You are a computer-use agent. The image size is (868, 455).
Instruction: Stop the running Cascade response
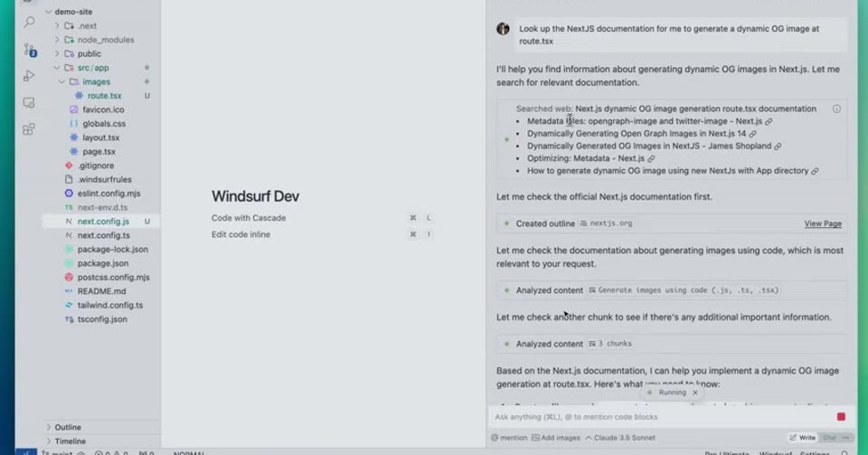tap(841, 417)
